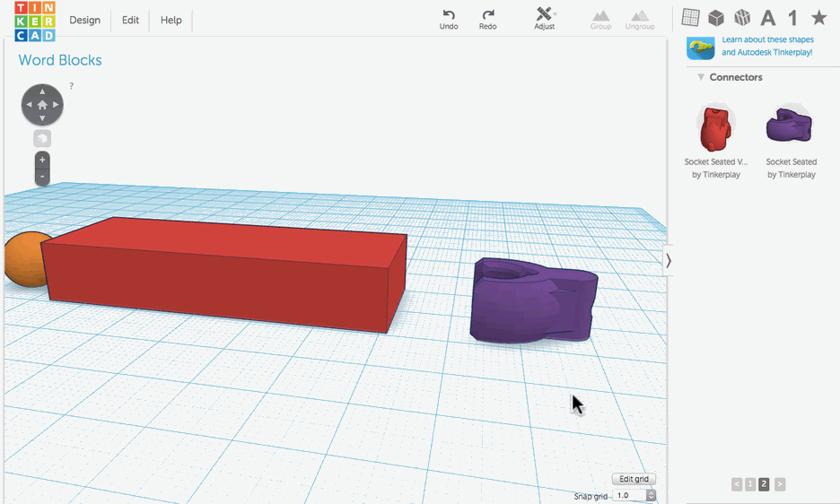Click the question mark help hint

coord(71,86)
